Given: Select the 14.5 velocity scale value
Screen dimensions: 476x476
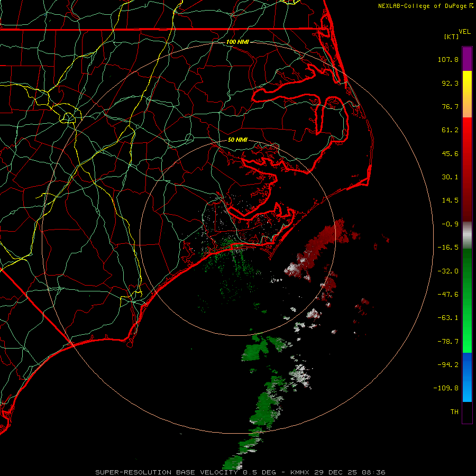Looking at the screenshot, I should coord(450,200).
